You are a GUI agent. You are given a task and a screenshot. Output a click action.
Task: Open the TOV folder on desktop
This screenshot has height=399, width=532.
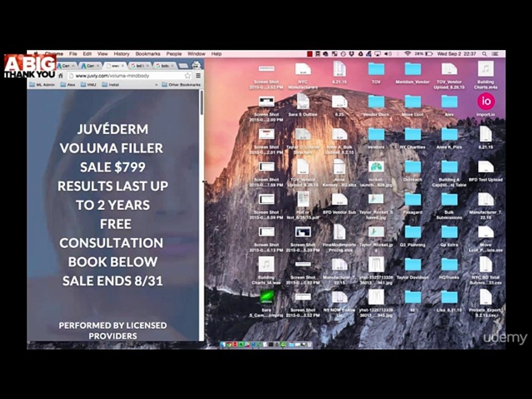tap(376, 69)
